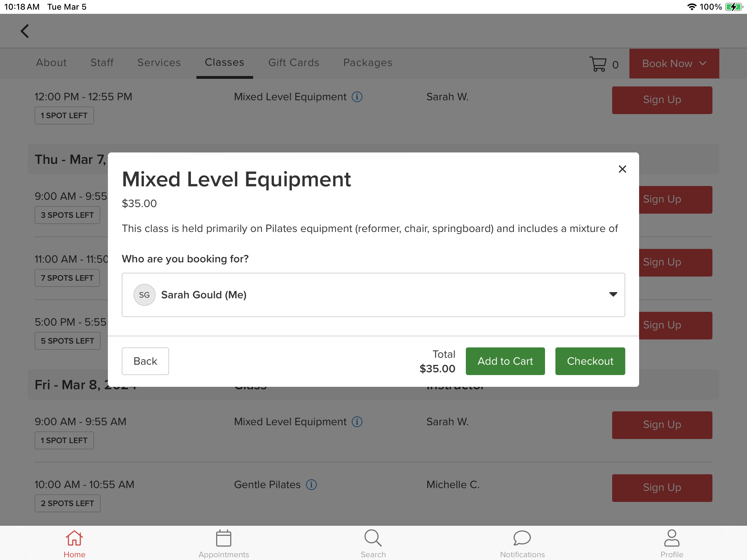The height and width of the screenshot is (560, 747).
Task: Open the Services tab
Action: point(159,63)
